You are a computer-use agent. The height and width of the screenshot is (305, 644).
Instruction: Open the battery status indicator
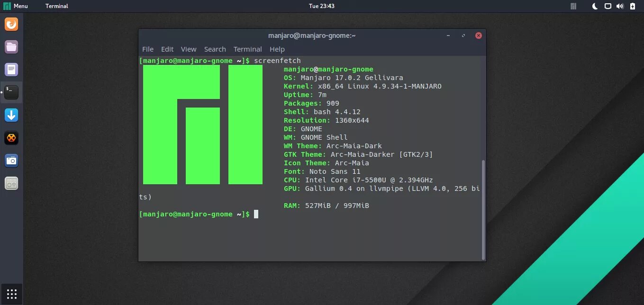point(633,6)
